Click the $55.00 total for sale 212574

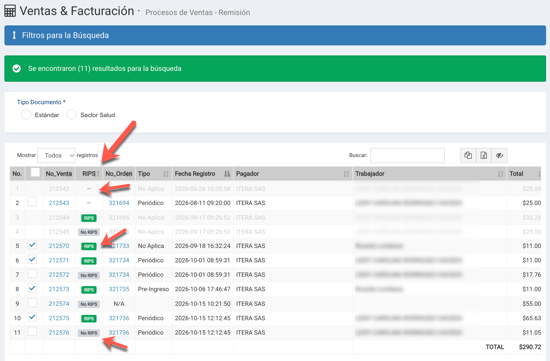pos(532,304)
